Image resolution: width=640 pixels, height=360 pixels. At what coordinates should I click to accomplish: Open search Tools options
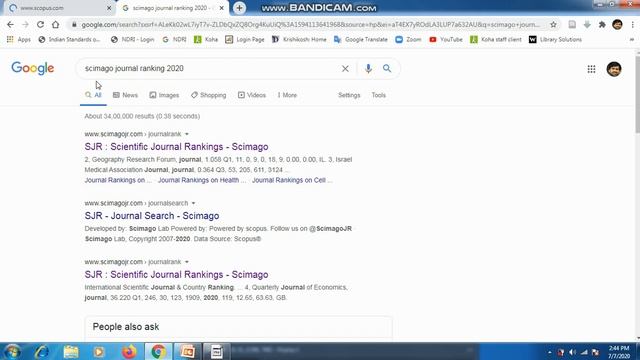pos(378,95)
